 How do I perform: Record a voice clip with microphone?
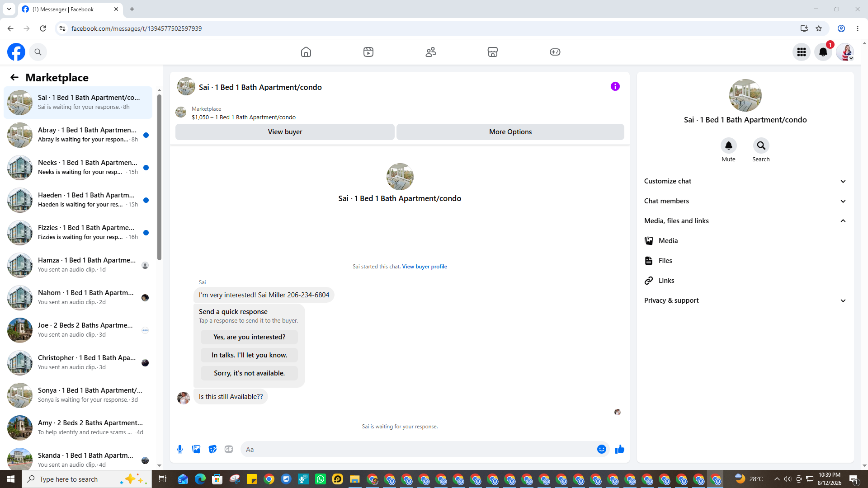(180, 449)
